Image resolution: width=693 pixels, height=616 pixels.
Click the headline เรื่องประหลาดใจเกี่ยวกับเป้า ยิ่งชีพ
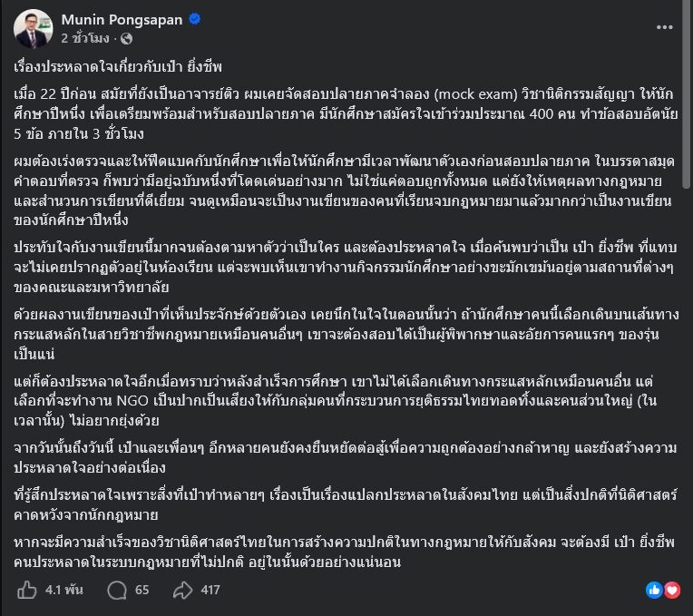(x=118, y=67)
